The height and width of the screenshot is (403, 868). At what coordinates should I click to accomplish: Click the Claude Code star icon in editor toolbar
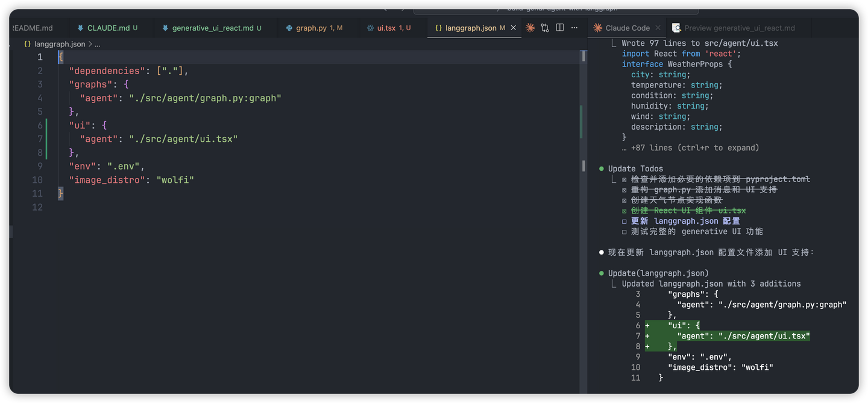click(x=530, y=28)
